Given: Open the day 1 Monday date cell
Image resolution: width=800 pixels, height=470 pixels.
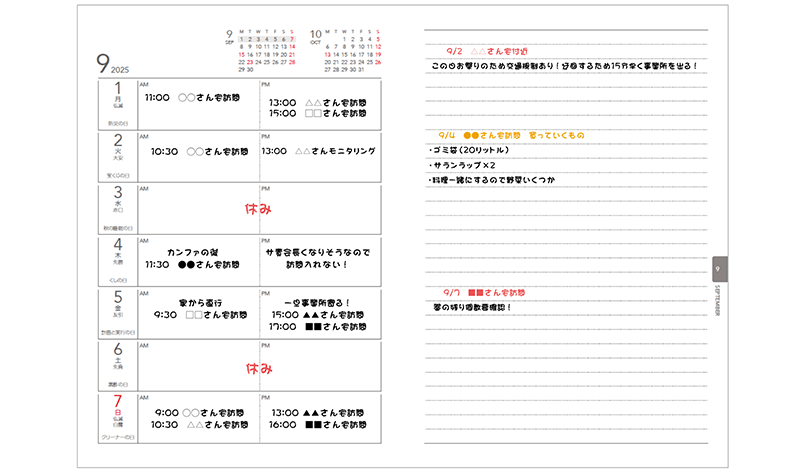Looking at the screenshot, I should click(x=117, y=104).
